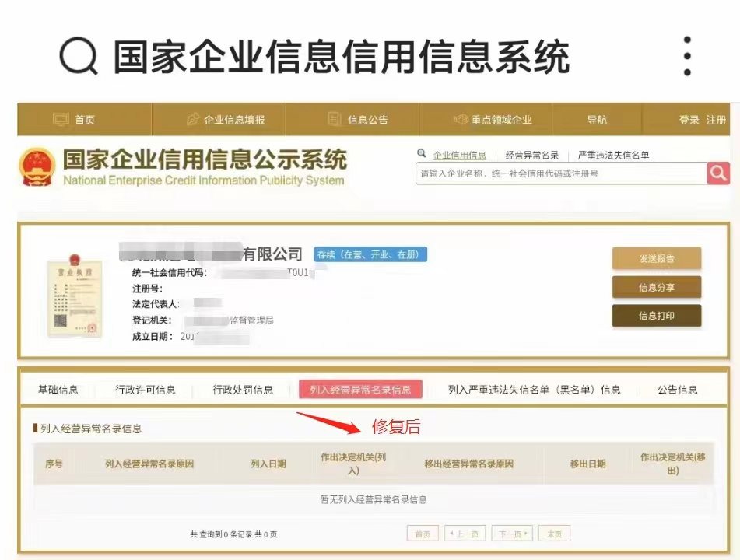The height and width of the screenshot is (560, 740).
Task: Select 经营异常名录 search category
Action: pyautogui.click(x=532, y=156)
